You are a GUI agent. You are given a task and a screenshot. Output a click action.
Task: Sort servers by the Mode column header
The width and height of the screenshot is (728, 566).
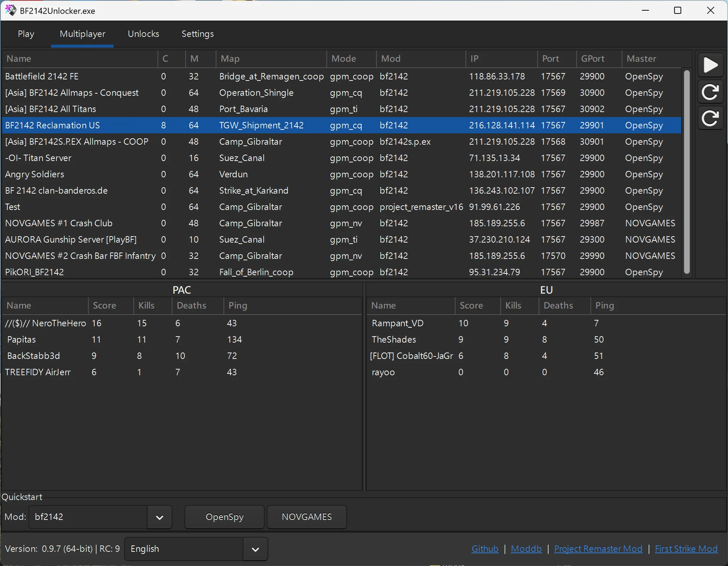[x=352, y=59]
